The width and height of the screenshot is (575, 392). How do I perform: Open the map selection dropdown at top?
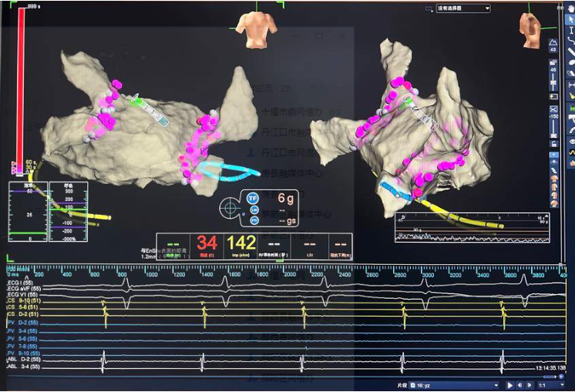[462, 8]
